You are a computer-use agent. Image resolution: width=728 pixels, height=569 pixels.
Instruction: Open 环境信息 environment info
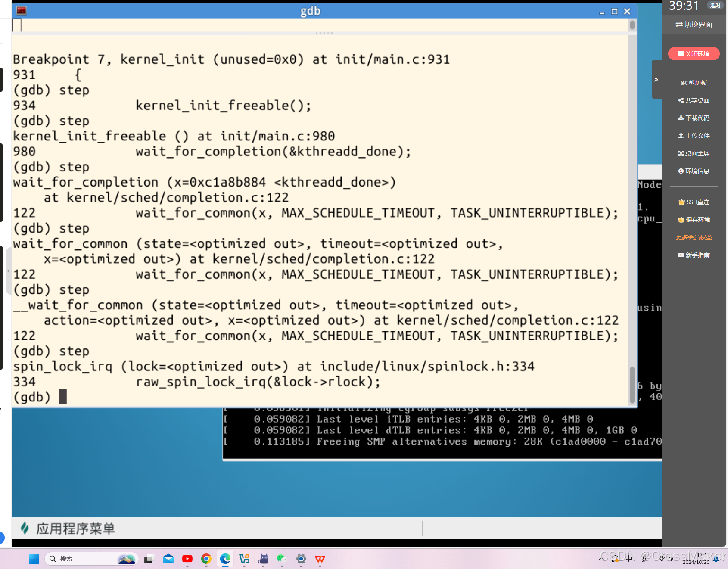(x=694, y=171)
